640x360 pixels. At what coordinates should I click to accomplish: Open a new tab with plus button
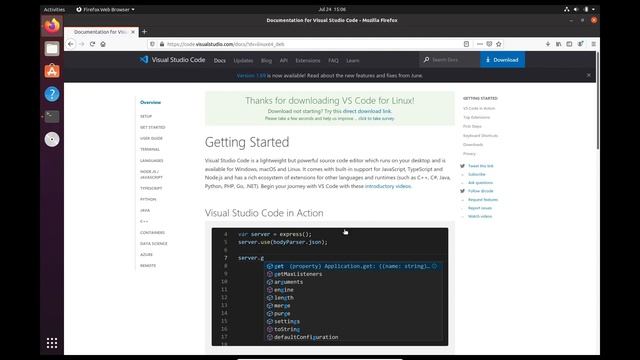[144, 32]
